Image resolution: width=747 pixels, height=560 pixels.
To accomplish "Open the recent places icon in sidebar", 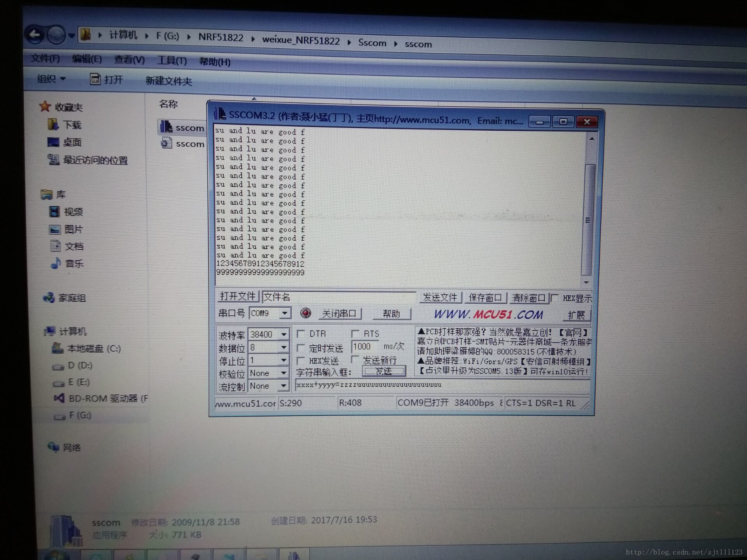I will 53,159.
